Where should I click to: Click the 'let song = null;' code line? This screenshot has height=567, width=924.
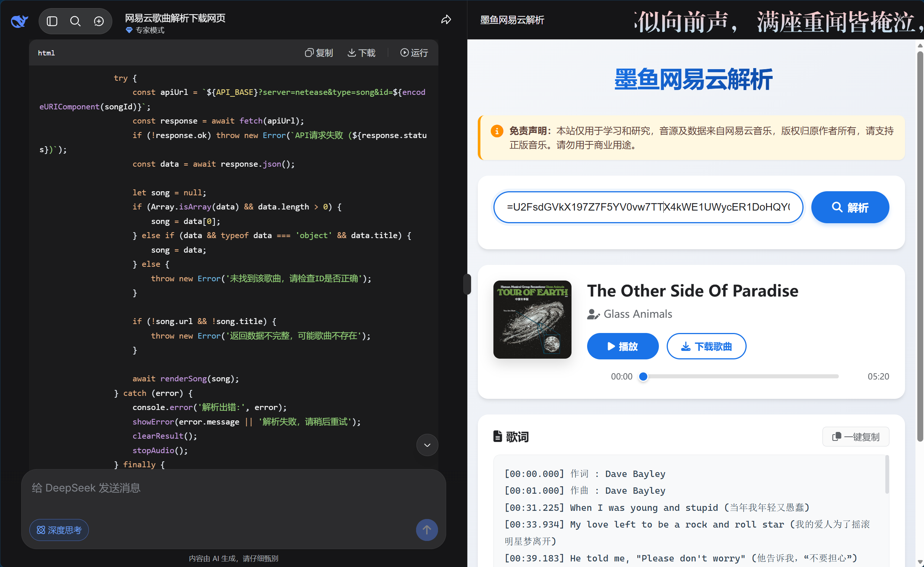pyautogui.click(x=169, y=192)
